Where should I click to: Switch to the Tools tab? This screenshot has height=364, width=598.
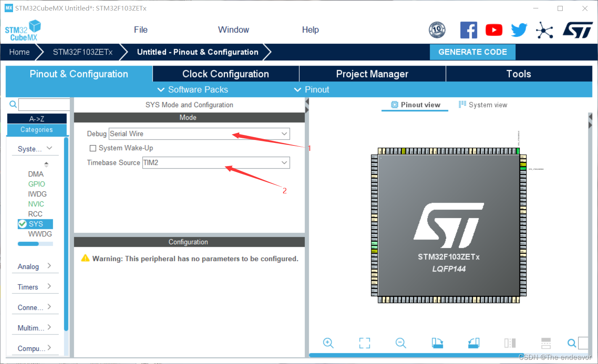[519, 74]
